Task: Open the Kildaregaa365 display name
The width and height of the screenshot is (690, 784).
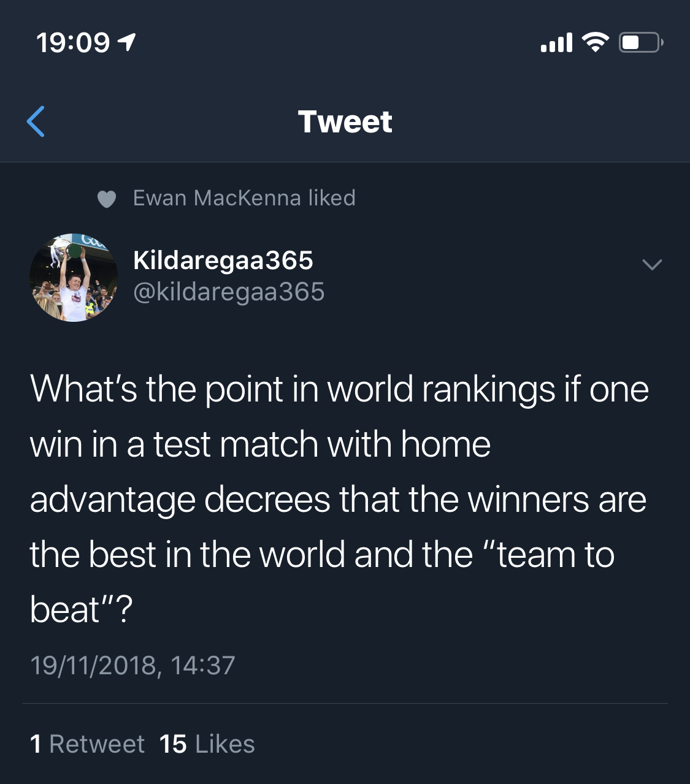Action: click(223, 261)
